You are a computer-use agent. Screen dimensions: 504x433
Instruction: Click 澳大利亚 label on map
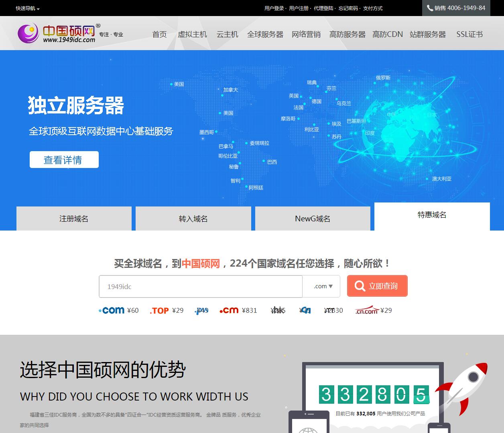point(442,179)
